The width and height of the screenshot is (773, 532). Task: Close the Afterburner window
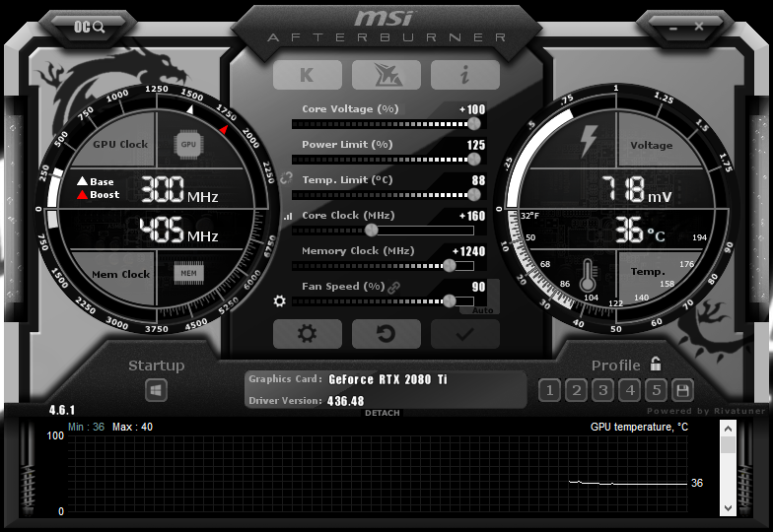click(x=699, y=27)
